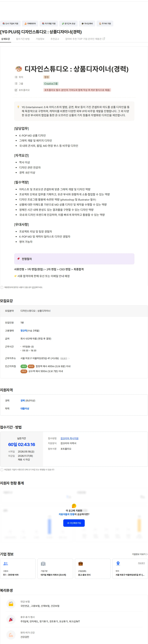Click the people icon in 사원수 card
Viewport: 148px width, 644px height.
[x=6, y=564]
